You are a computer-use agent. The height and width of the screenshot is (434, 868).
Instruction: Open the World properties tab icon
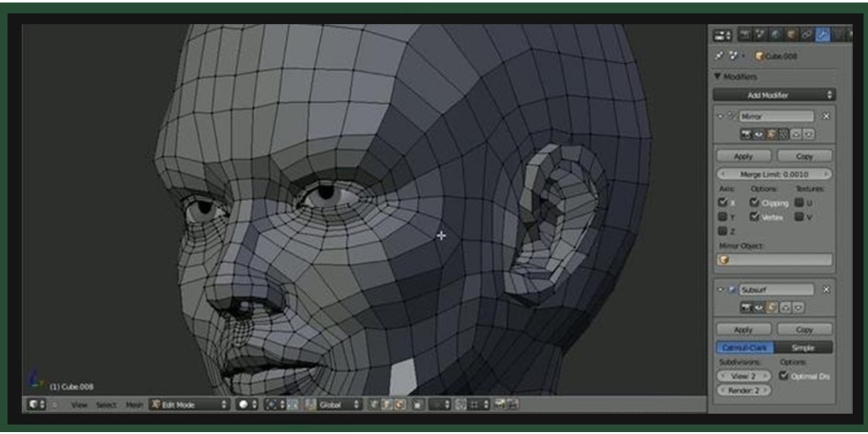click(776, 35)
